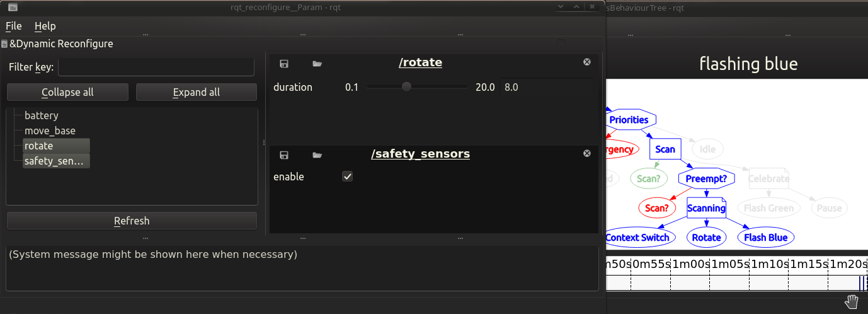
Task: Select the battery node in tree
Action: coord(42,115)
